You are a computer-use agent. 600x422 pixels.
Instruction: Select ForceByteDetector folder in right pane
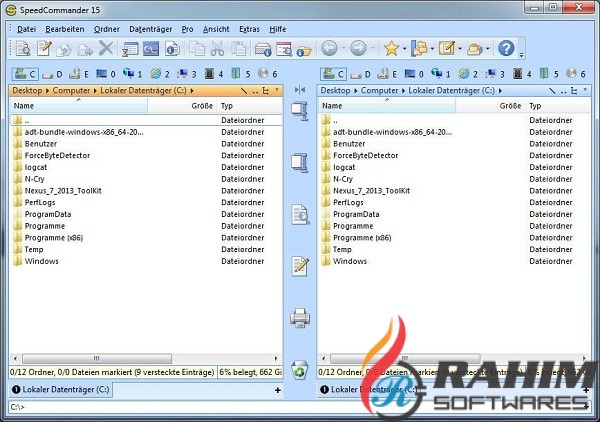click(x=365, y=155)
